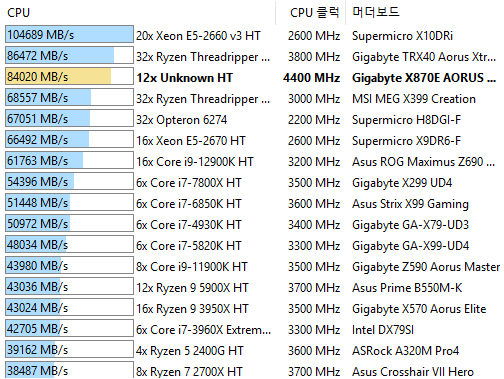
Task: Click 12x Unknown HT entry
Action: (184, 78)
